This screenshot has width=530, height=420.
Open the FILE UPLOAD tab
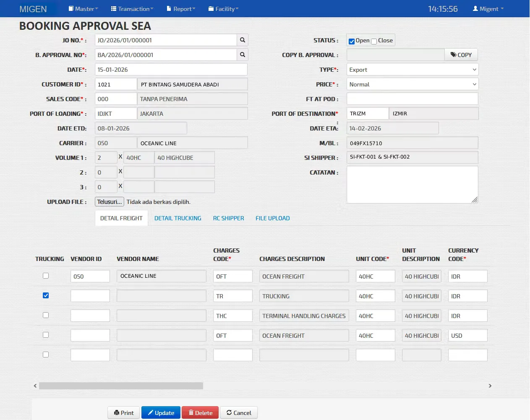[x=273, y=218]
